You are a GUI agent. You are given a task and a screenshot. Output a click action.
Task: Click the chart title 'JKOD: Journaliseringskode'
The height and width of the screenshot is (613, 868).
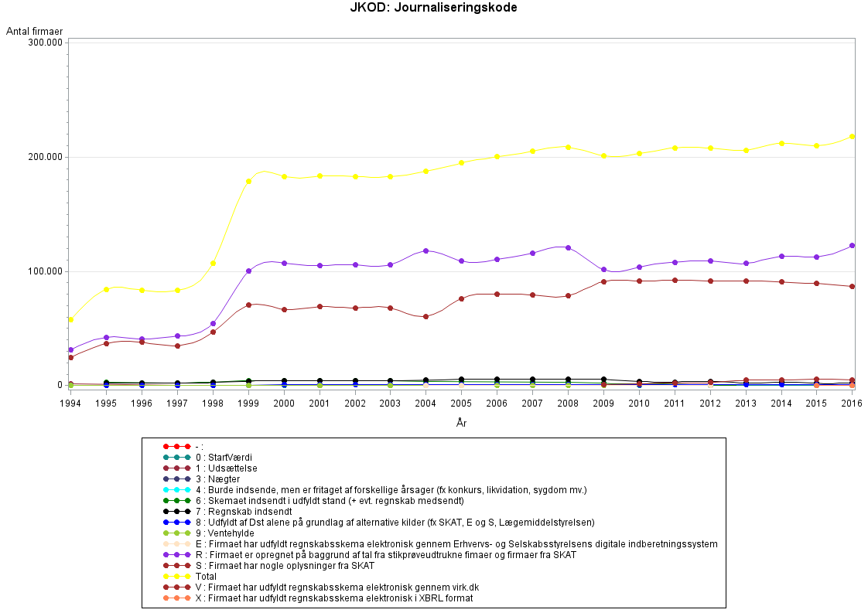click(x=433, y=8)
